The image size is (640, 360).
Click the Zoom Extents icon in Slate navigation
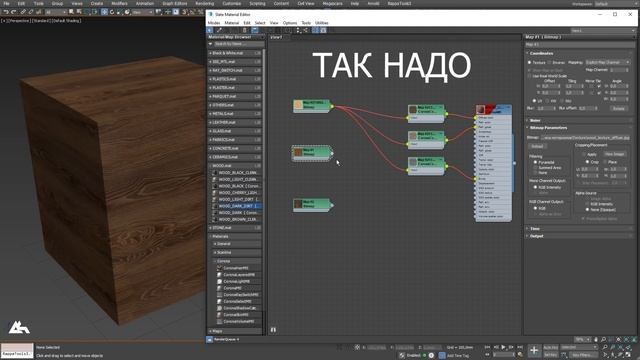(619, 339)
